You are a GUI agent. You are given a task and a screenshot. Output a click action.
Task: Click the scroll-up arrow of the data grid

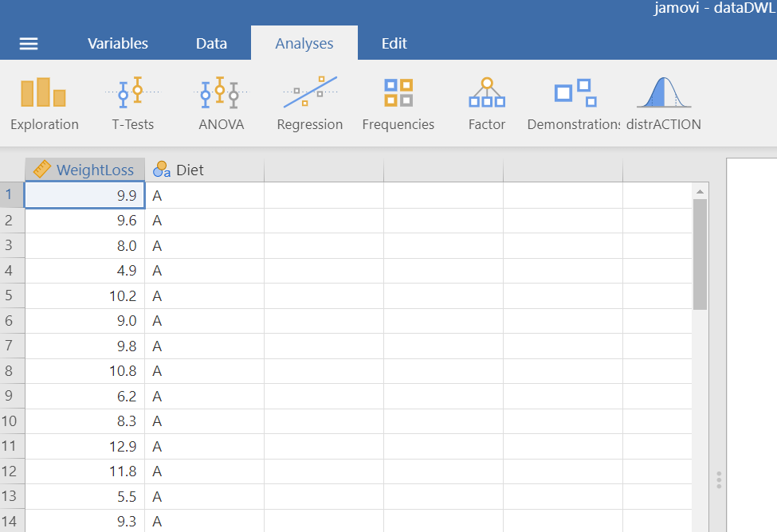point(700,192)
